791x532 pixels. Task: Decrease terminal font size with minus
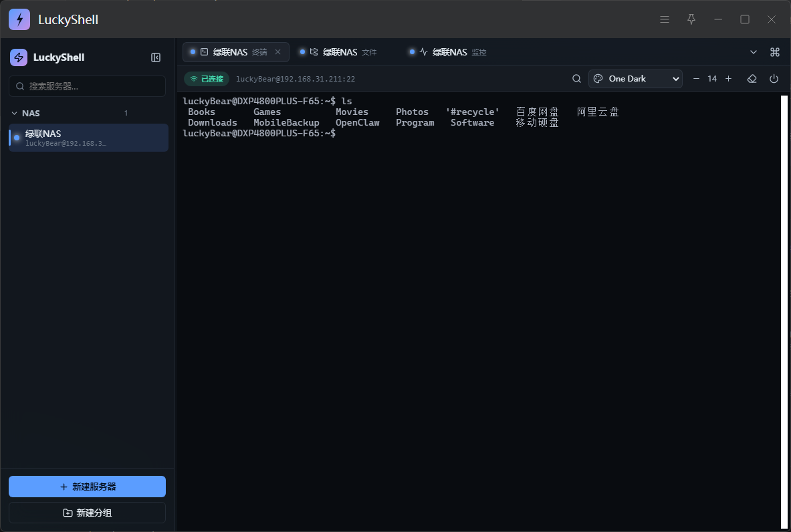(x=696, y=79)
